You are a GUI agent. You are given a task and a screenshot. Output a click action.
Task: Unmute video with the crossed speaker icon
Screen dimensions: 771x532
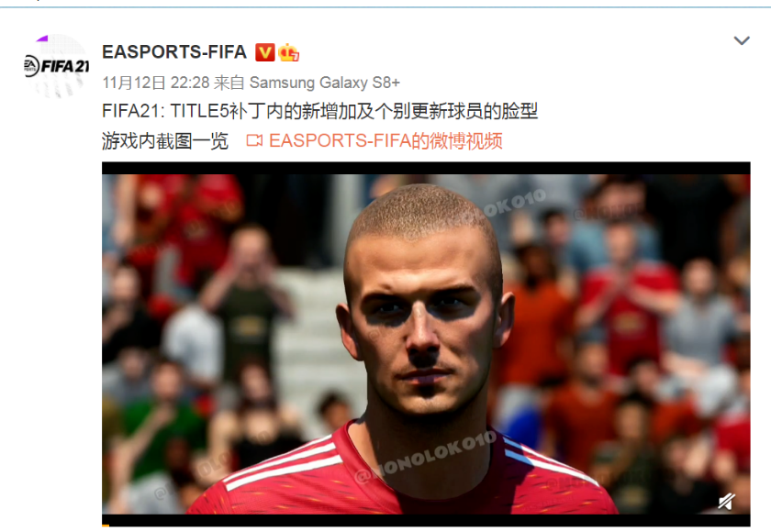click(x=727, y=501)
